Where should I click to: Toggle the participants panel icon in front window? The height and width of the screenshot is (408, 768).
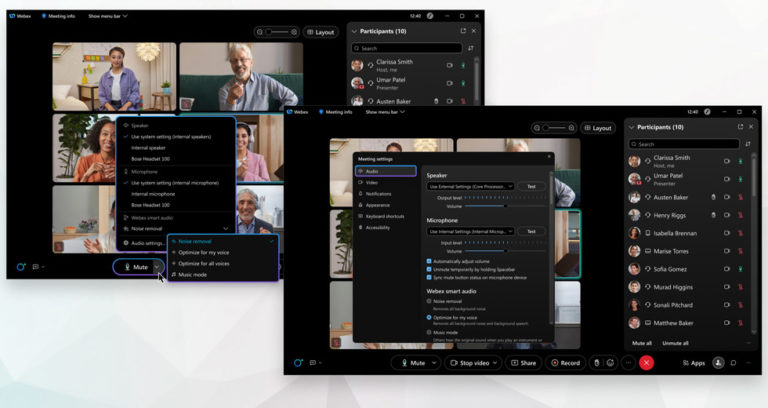coord(719,363)
